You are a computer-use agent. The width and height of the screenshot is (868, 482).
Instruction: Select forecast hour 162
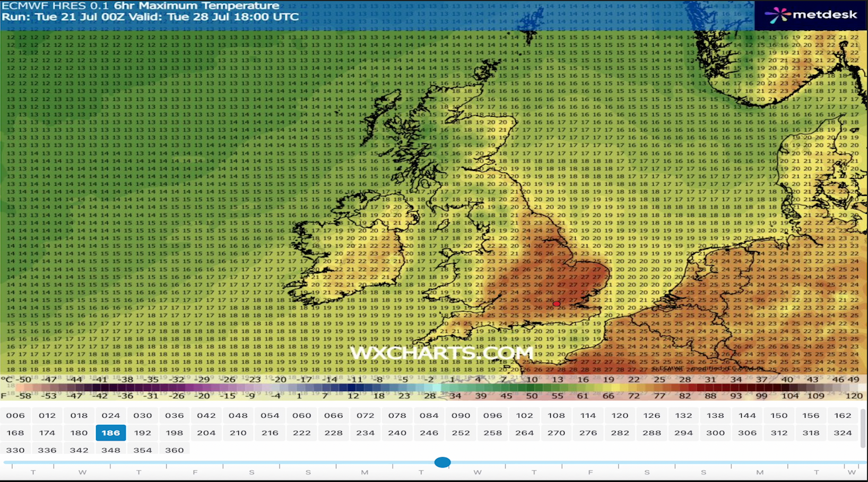(843, 416)
